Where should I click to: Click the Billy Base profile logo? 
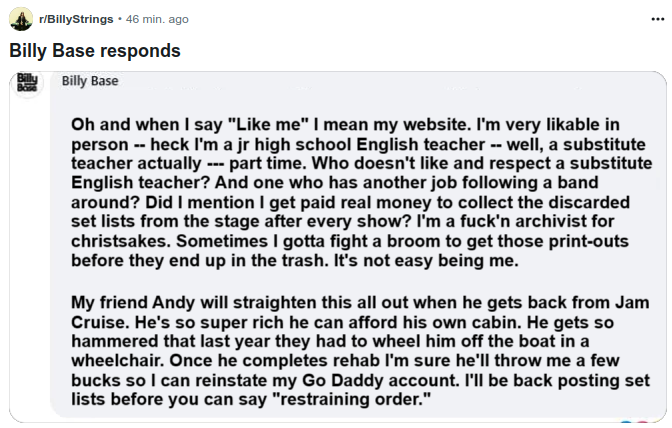click(x=27, y=83)
